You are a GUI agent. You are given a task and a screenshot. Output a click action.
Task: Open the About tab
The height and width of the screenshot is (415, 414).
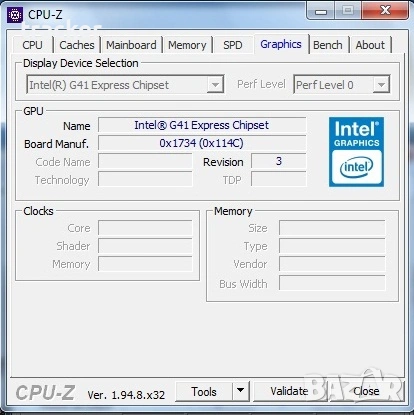[370, 45]
